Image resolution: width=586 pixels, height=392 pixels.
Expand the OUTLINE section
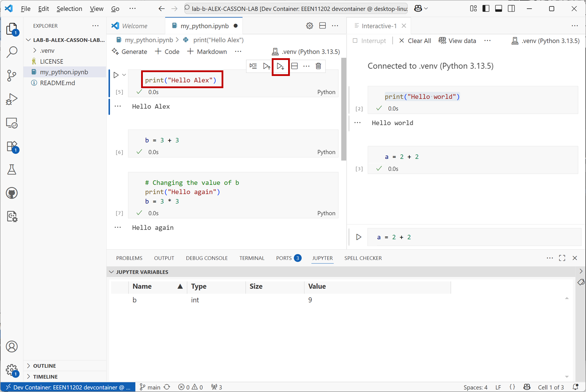coord(44,366)
